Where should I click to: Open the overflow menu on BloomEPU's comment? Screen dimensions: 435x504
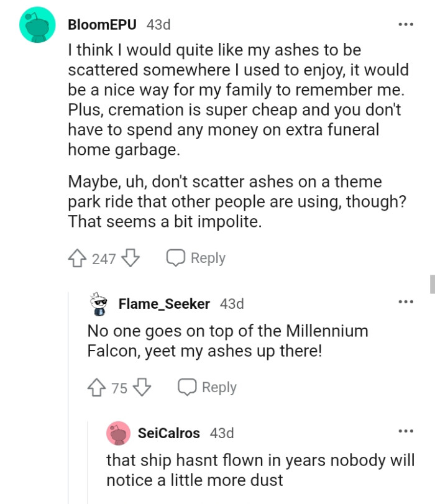406,24
